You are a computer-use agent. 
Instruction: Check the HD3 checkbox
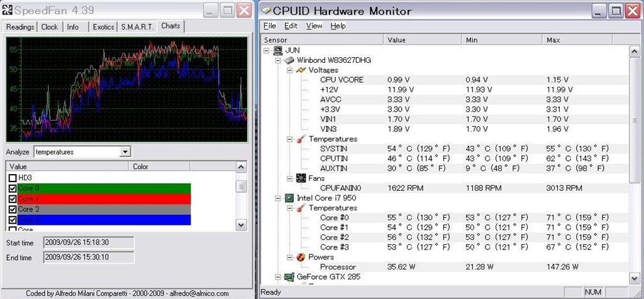click(x=13, y=178)
